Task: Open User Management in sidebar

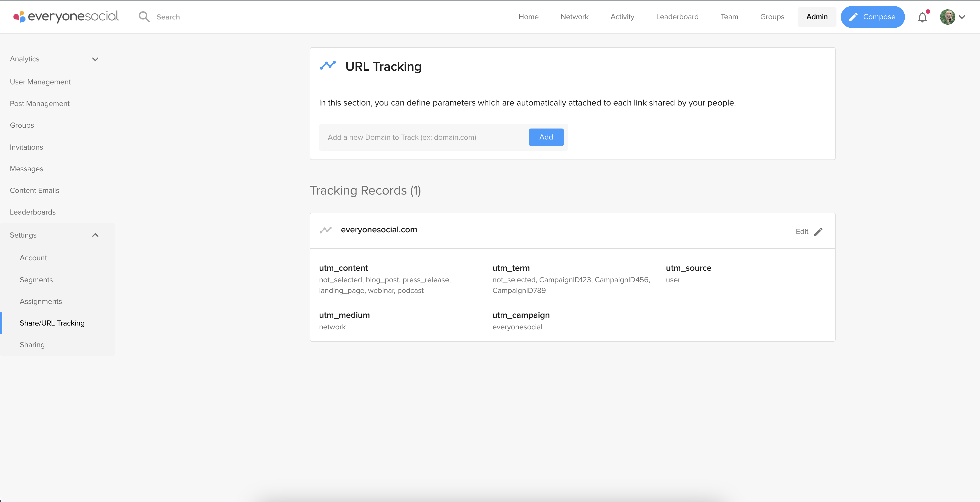Action: pos(40,82)
